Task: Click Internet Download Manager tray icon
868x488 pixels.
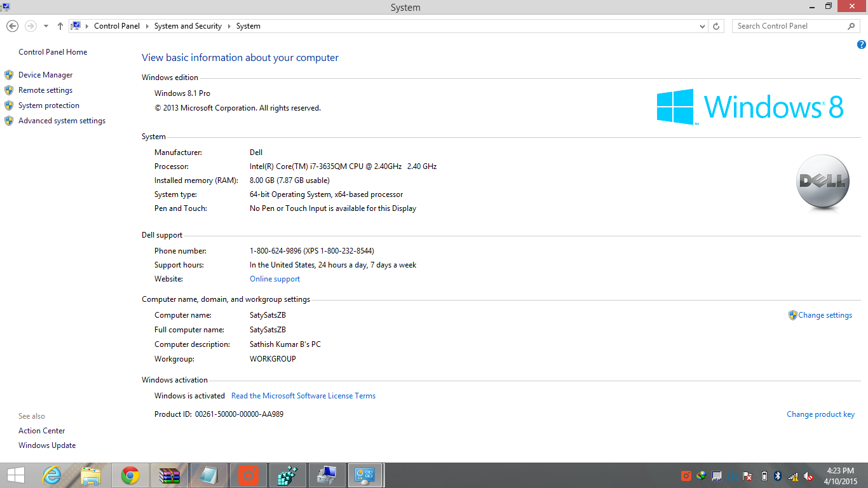Action: tap(702, 476)
